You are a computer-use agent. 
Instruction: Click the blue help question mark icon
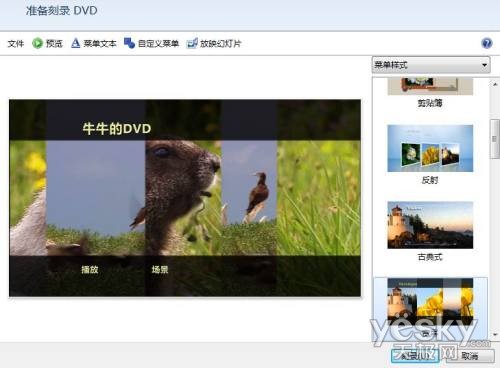coord(487,43)
